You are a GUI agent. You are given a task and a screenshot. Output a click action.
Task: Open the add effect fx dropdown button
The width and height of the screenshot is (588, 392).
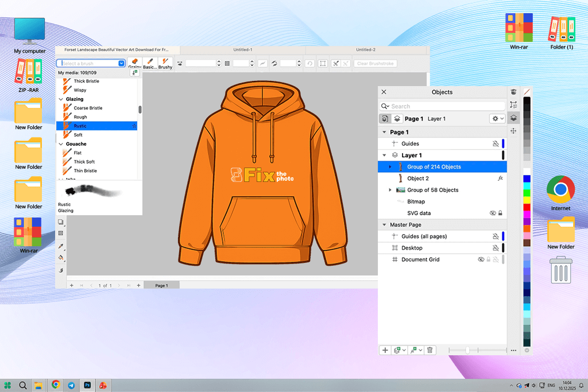[x=416, y=350]
